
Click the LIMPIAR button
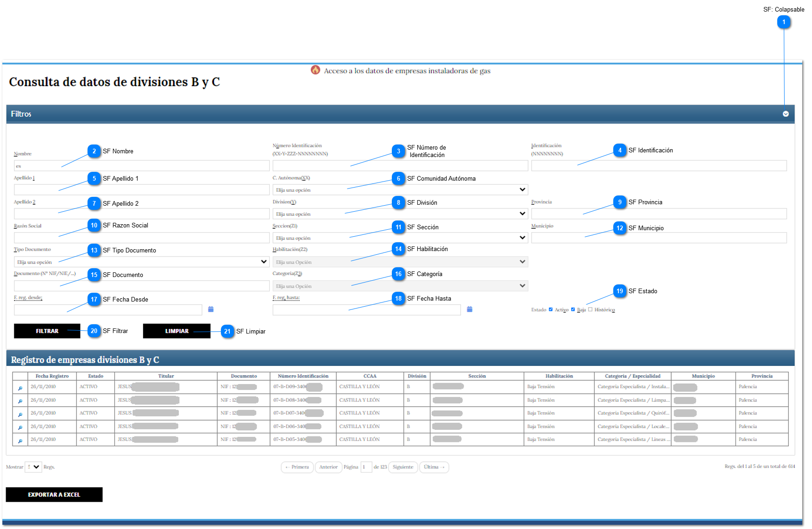(x=177, y=331)
